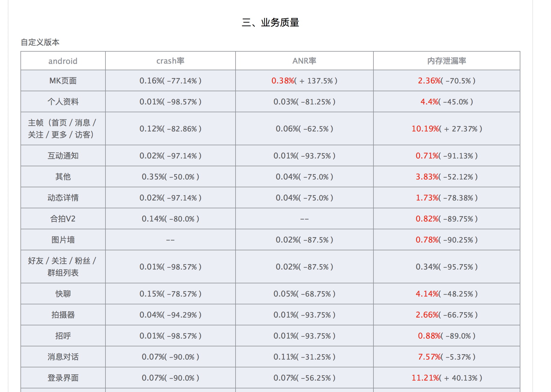Click the android column header

tap(63, 61)
